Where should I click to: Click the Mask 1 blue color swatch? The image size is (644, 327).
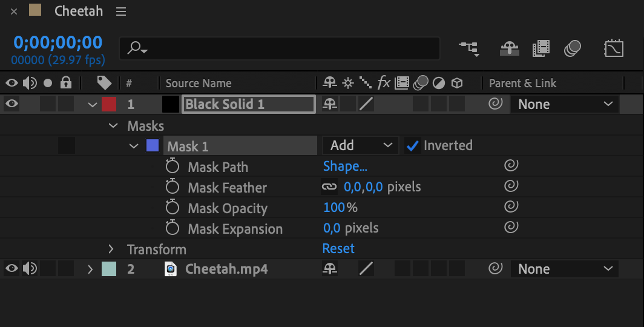click(153, 146)
